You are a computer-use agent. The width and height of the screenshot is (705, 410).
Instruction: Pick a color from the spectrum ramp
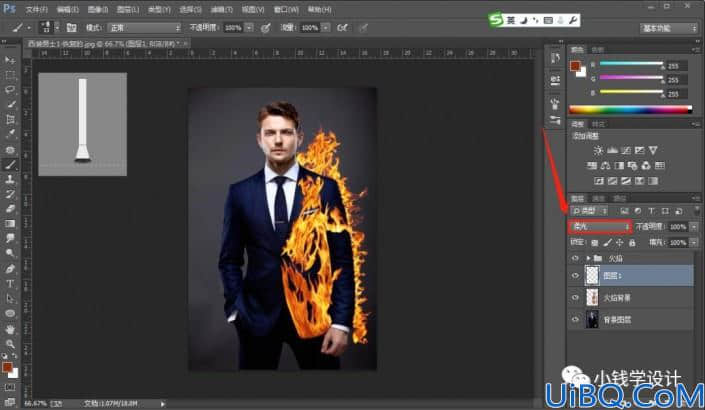(630, 109)
